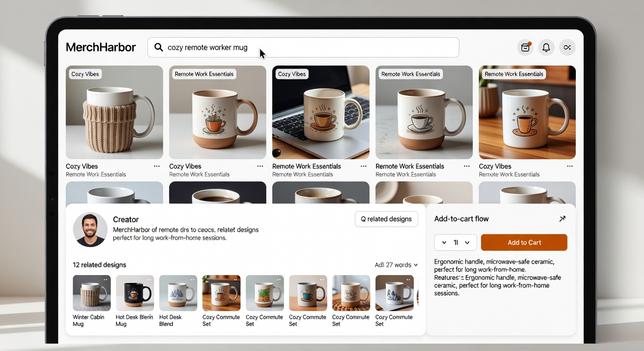Click the shuffle icon in the header
The image size is (644, 351).
567,47
